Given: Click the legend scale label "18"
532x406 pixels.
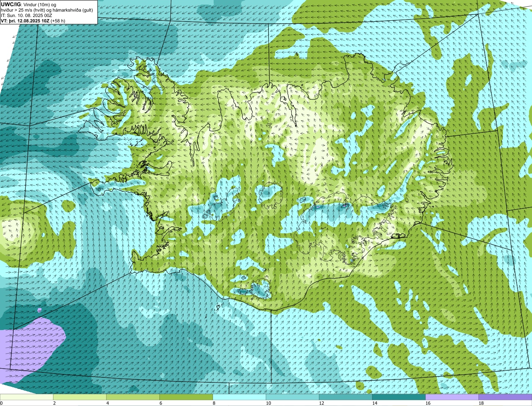Looking at the screenshot, I should (481, 403).
